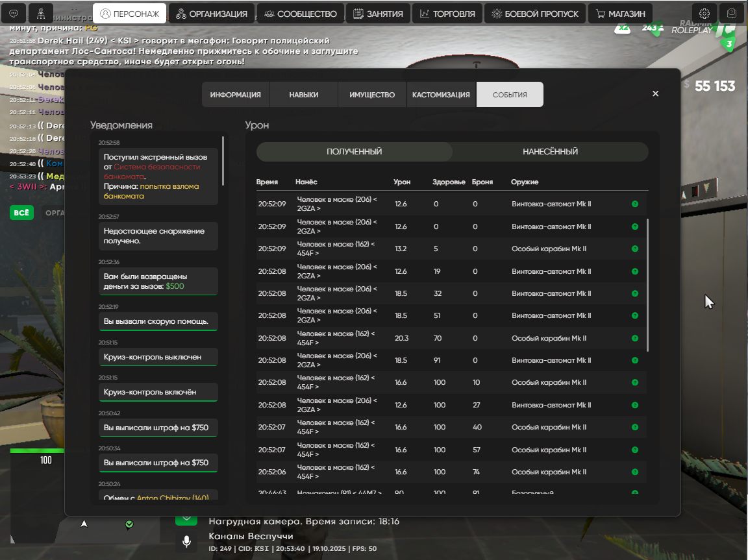Click the character figure icon beside chat icon
Screen dimensions: 748x560
(42, 13)
